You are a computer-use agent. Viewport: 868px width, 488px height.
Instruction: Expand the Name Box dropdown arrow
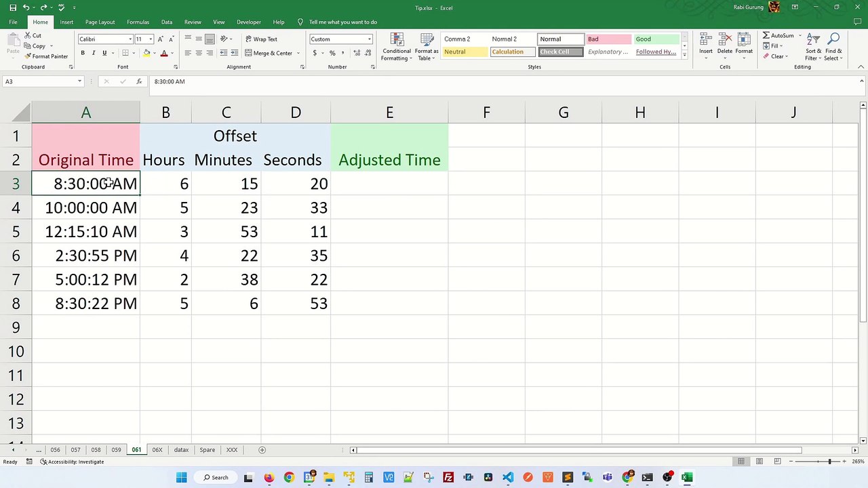[x=79, y=81]
